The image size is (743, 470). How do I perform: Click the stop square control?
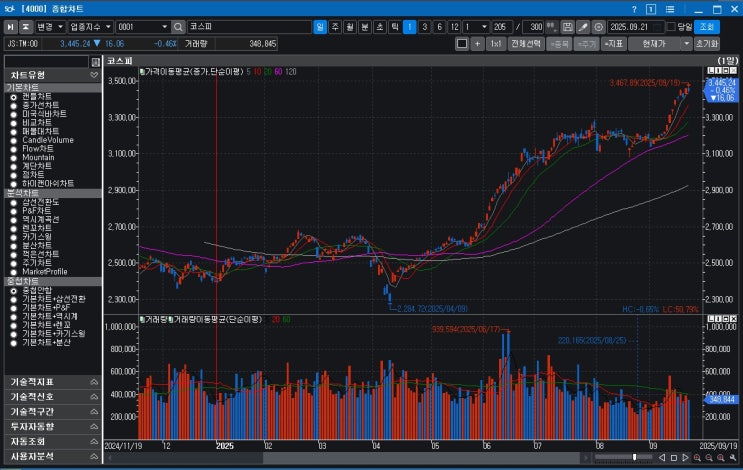point(674,458)
